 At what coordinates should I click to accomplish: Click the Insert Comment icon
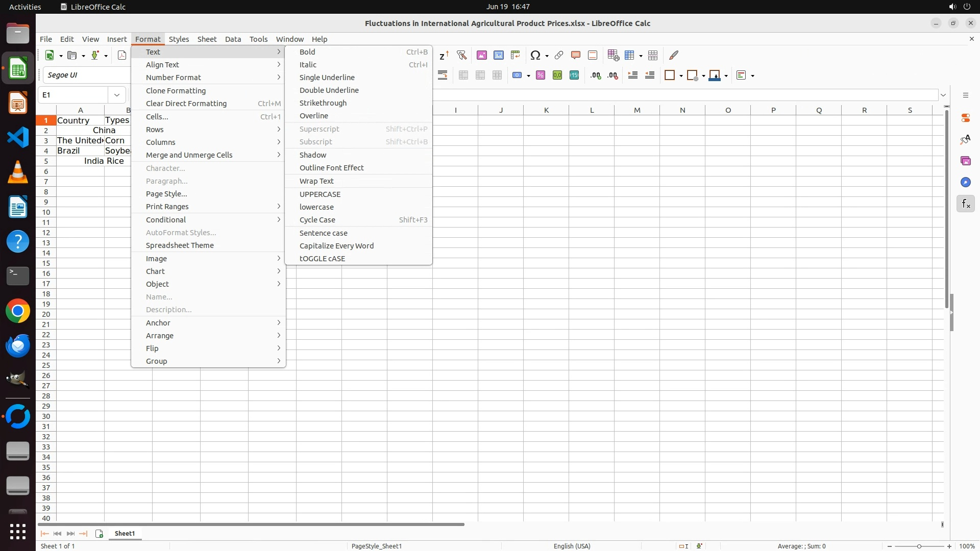point(576,55)
